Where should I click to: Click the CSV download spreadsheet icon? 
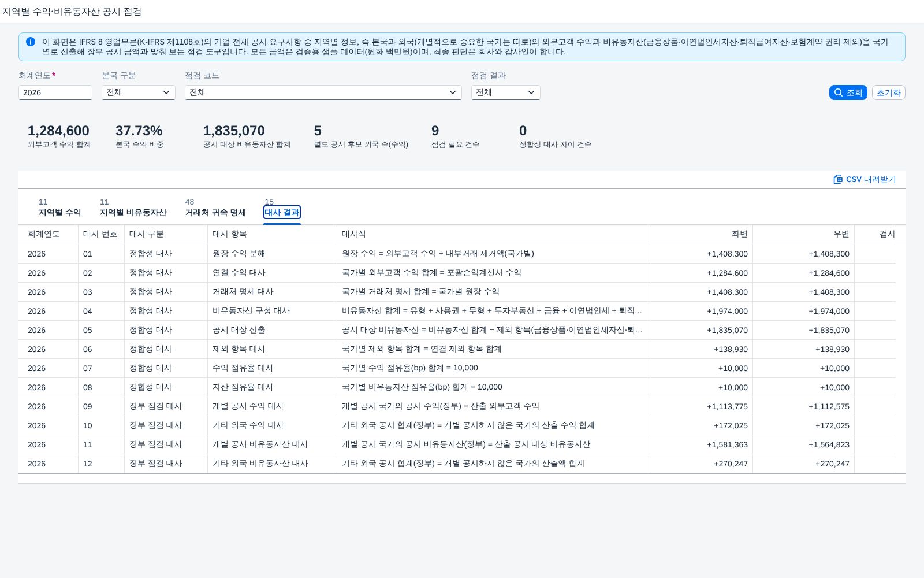click(838, 179)
